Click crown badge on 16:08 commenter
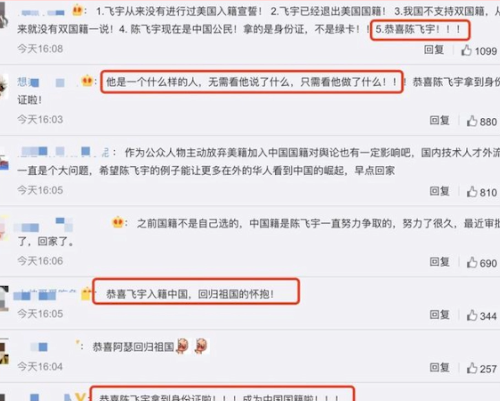Image resolution: width=500 pixels, height=401 pixels. coord(77,11)
